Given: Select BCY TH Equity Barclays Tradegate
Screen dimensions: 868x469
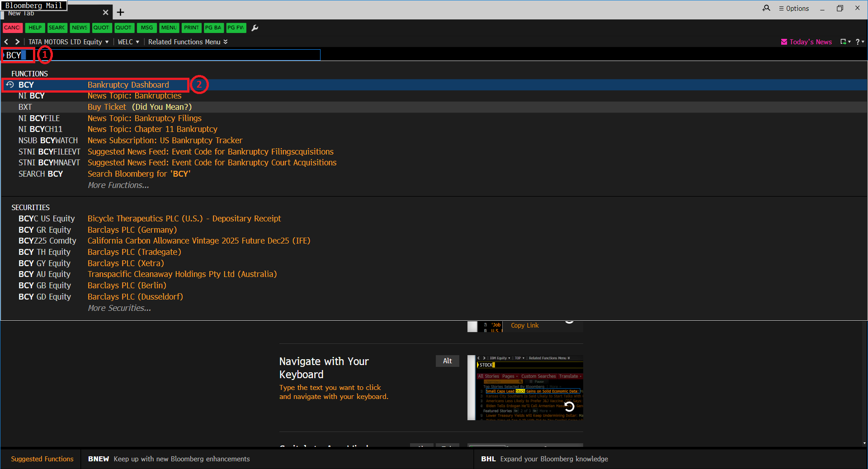Looking at the screenshot, I should pyautogui.click(x=434, y=252).
